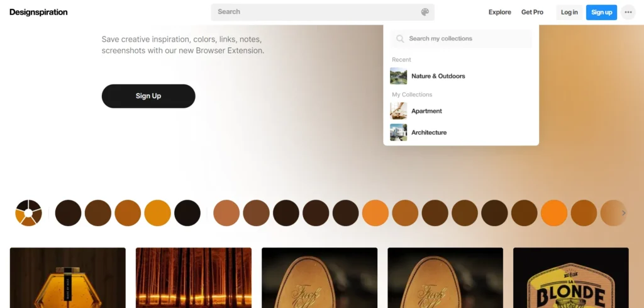Viewport: 644px width, 308px height.
Task: Click the blue Sign up button
Action: coord(601,13)
